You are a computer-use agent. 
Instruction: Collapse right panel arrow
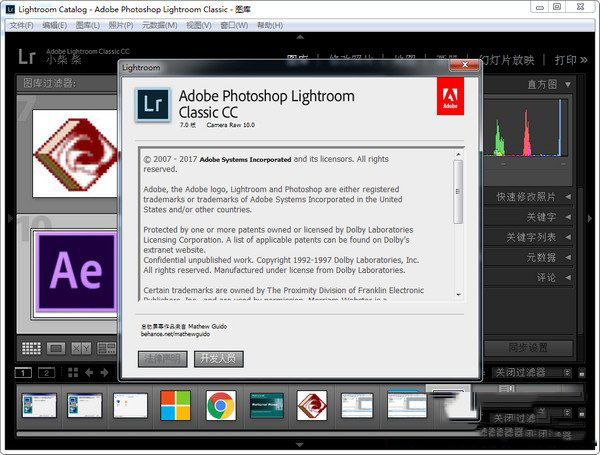click(590, 219)
